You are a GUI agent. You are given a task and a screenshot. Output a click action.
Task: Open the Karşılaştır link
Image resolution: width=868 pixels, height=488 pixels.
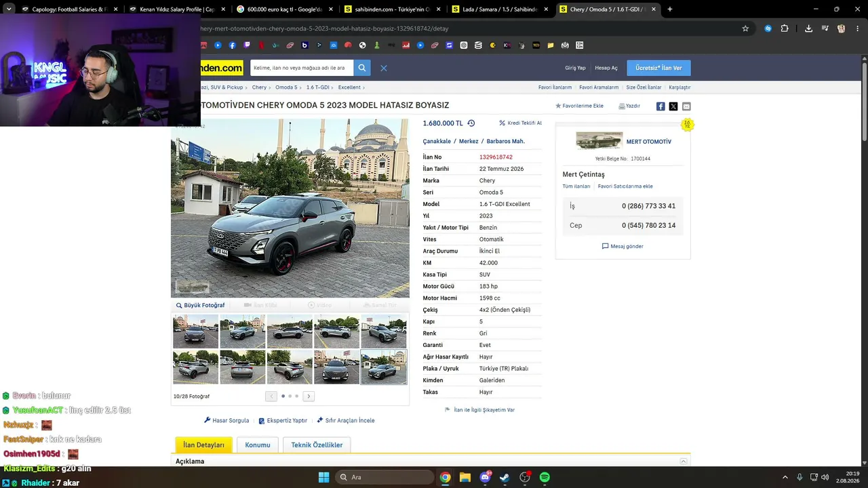pyautogui.click(x=679, y=87)
